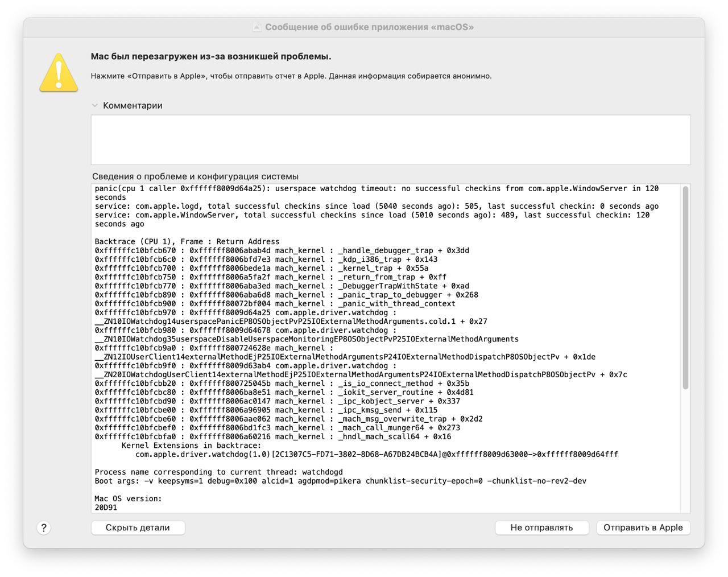The width and height of the screenshot is (728, 577).
Task: Click the '_mach_msg_overwrite_trap + 0x2d2' line
Action: 289,419
